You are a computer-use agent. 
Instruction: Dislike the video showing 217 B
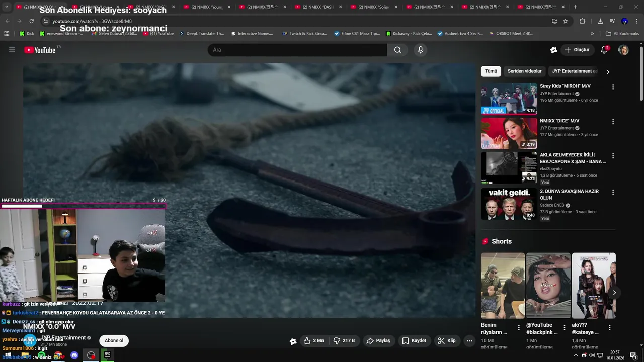345,341
